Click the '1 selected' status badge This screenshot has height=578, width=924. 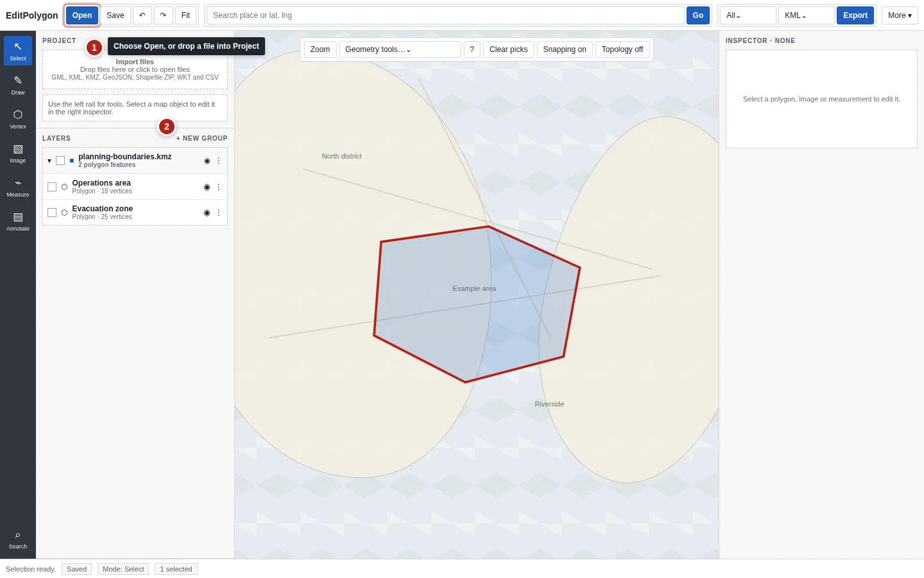pyautogui.click(x=176, y=569)
